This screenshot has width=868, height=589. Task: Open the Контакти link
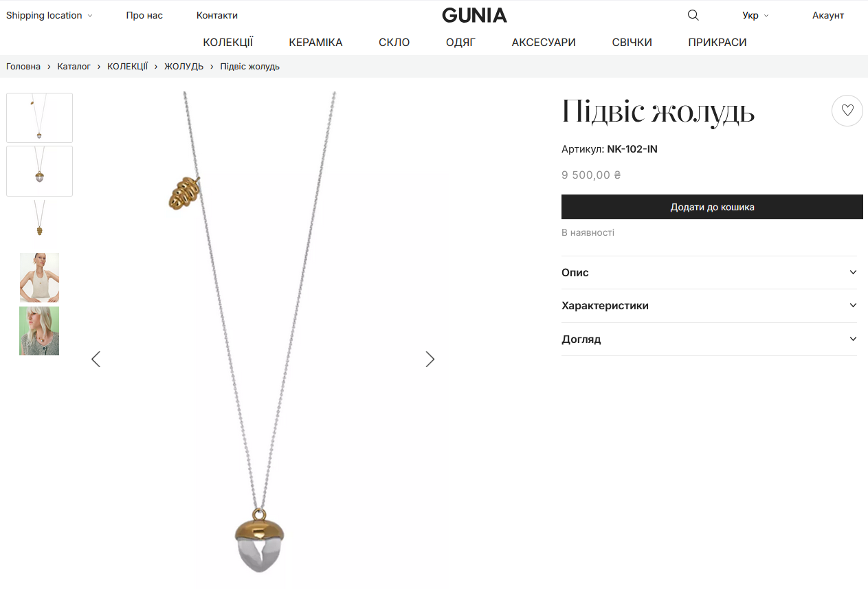click(x=217, y=15)
